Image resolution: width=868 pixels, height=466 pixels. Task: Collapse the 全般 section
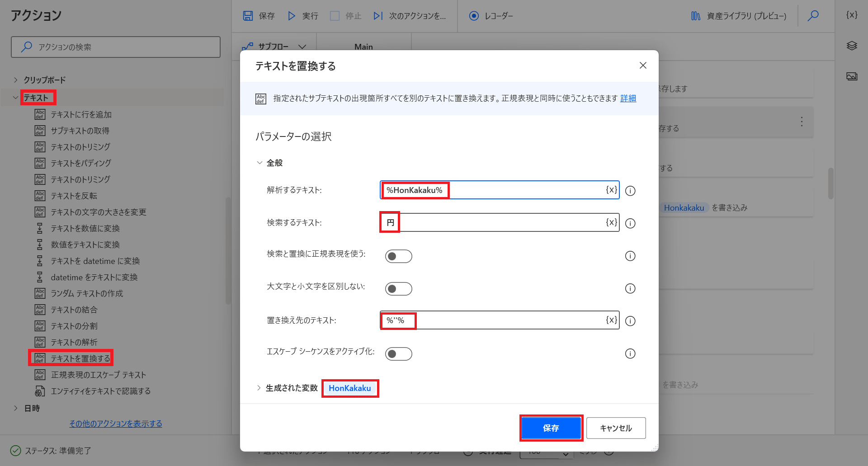pyautogui.click(x=259, y=163)
